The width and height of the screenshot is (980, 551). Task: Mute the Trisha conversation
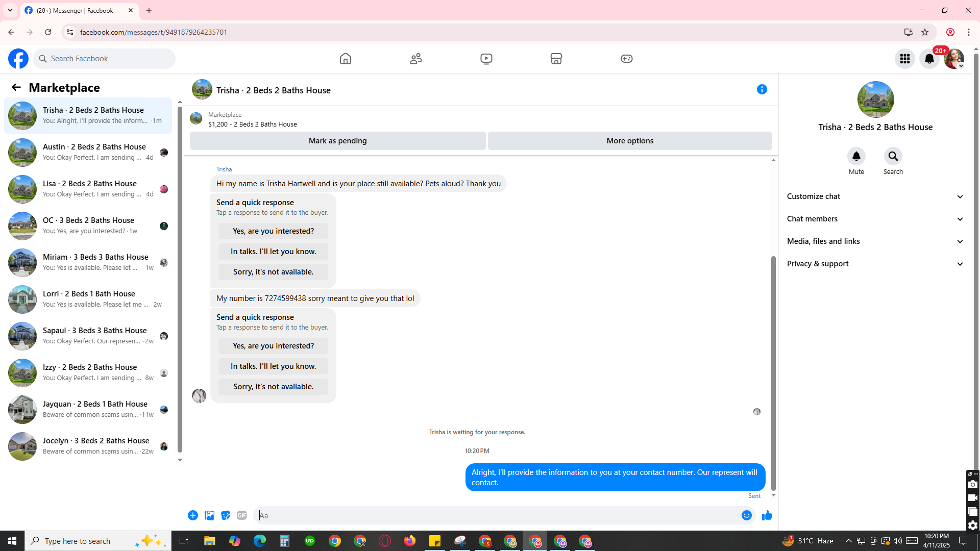(856, 156)
